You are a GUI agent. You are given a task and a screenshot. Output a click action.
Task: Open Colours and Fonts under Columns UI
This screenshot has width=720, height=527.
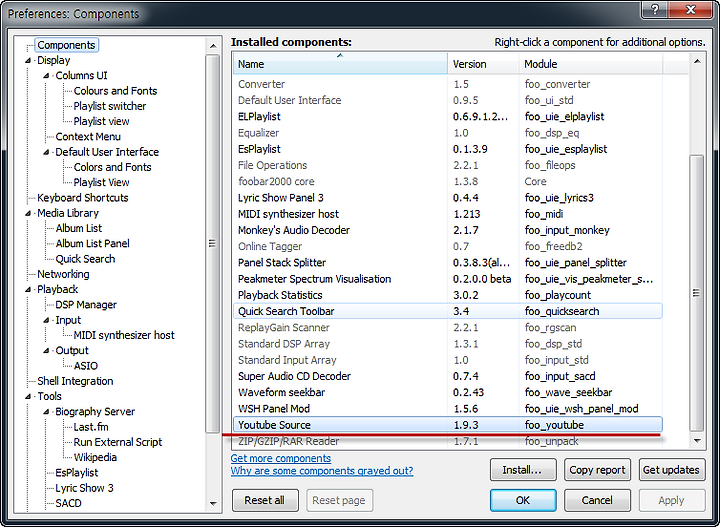click(x=115, y=91)
